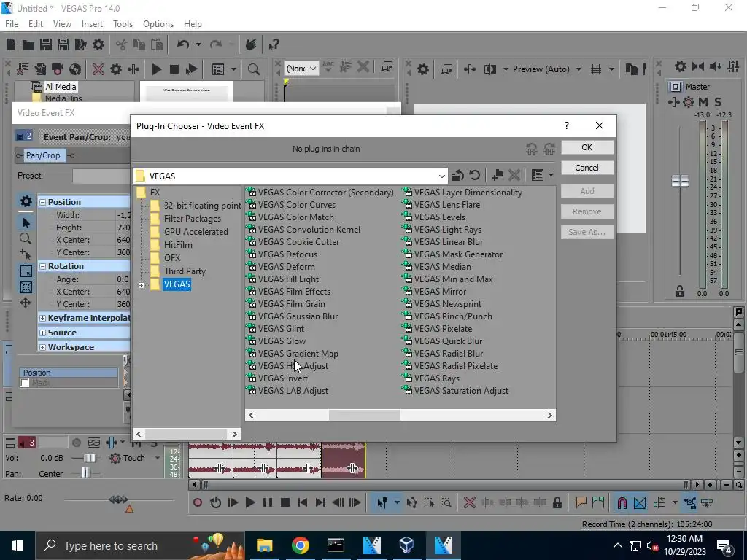Collapse the Position section in Pan/Crop
The image size is (747, 560).
click(x=42, y=202)
